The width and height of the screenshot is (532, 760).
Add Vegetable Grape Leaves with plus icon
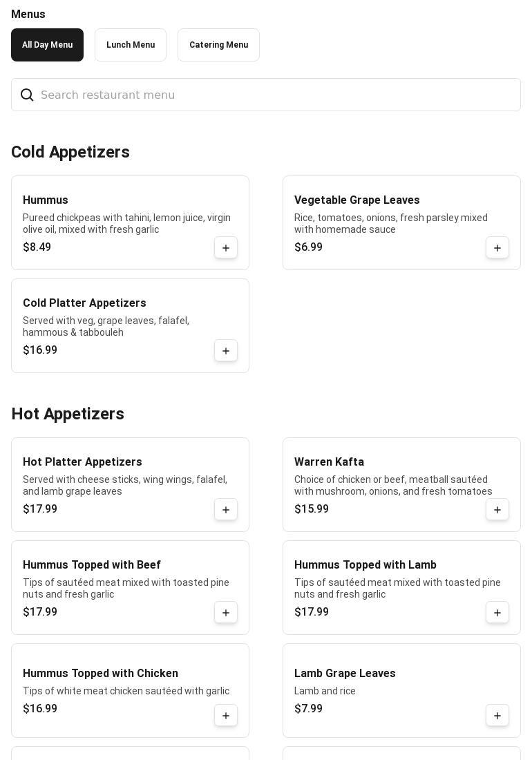[x=497, y=248]
